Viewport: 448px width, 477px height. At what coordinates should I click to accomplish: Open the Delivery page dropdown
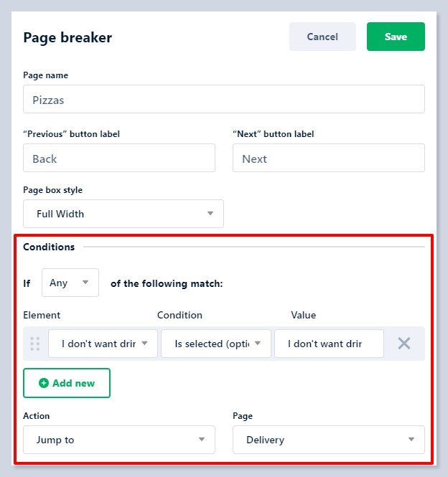point(328,440)
